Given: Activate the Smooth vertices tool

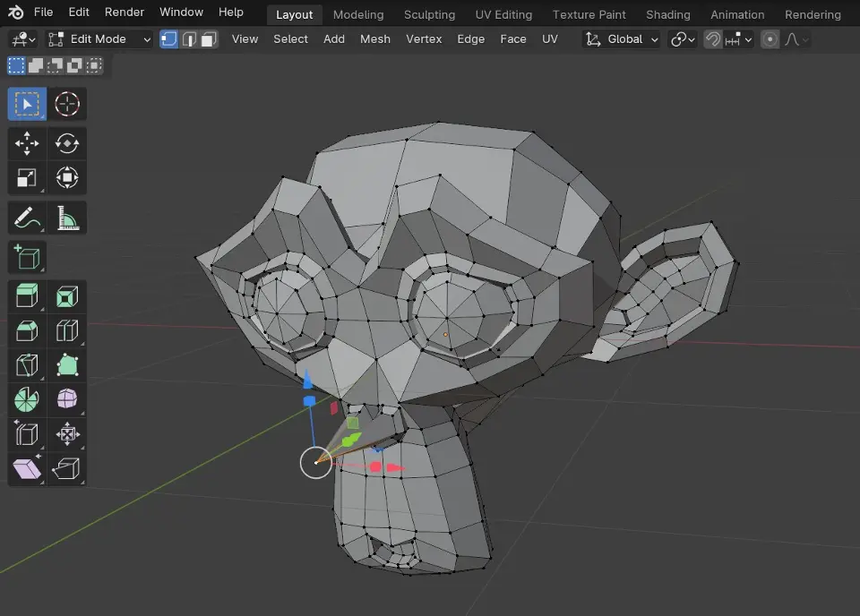Looking at the screenshot, I should [67, 399].
